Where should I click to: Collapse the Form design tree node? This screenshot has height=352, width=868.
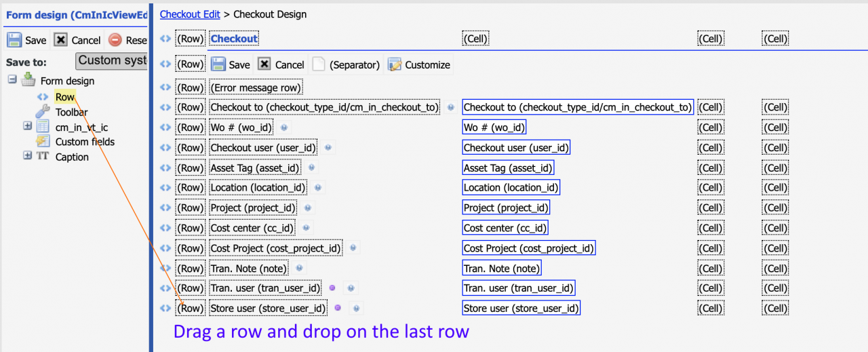[12, 80]
